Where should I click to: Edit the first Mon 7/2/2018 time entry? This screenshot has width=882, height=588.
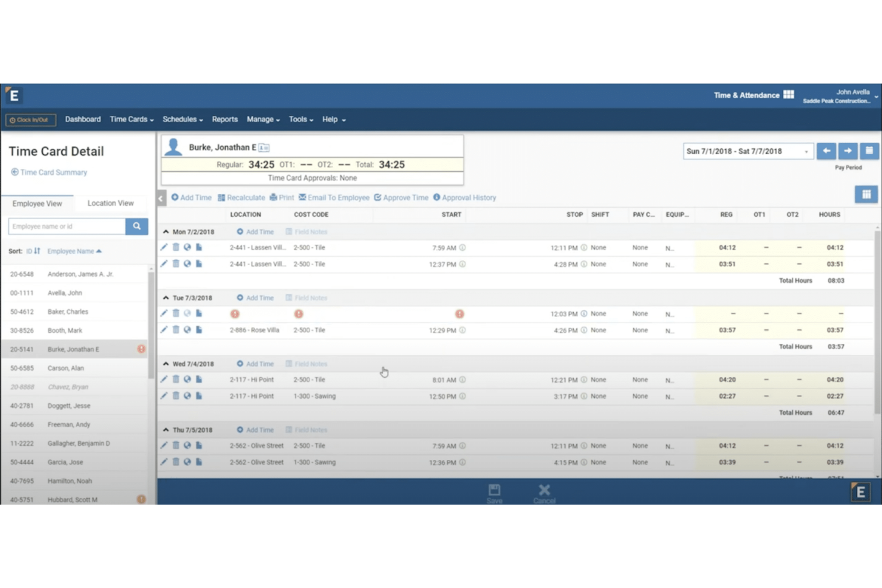click(x=164, y=247)
